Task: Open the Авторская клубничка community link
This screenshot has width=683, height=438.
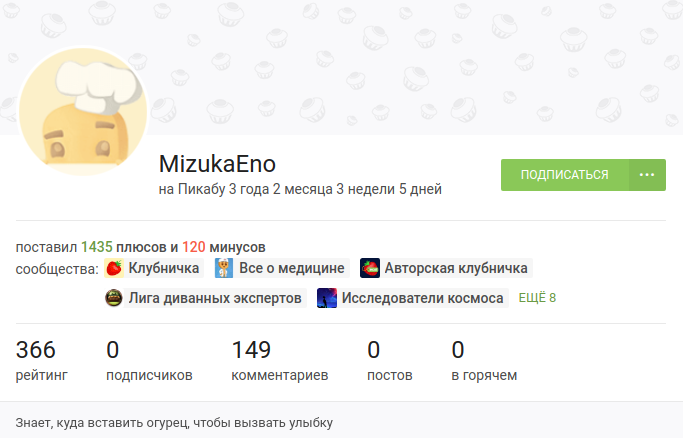Action: (x=456, y=268)
